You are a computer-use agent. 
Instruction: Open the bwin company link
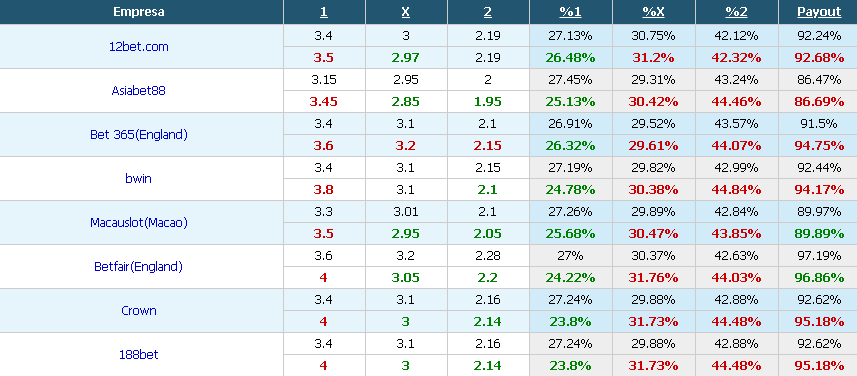tap(138, 178)
